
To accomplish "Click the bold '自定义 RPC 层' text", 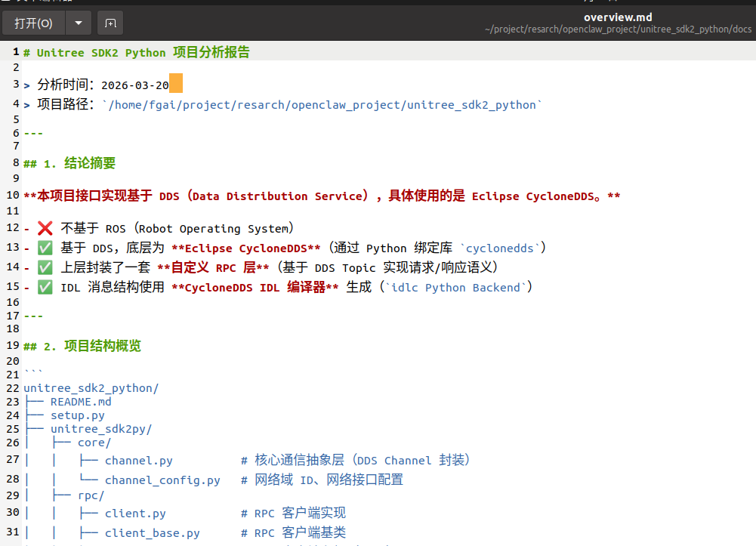I will click(213, 267).
